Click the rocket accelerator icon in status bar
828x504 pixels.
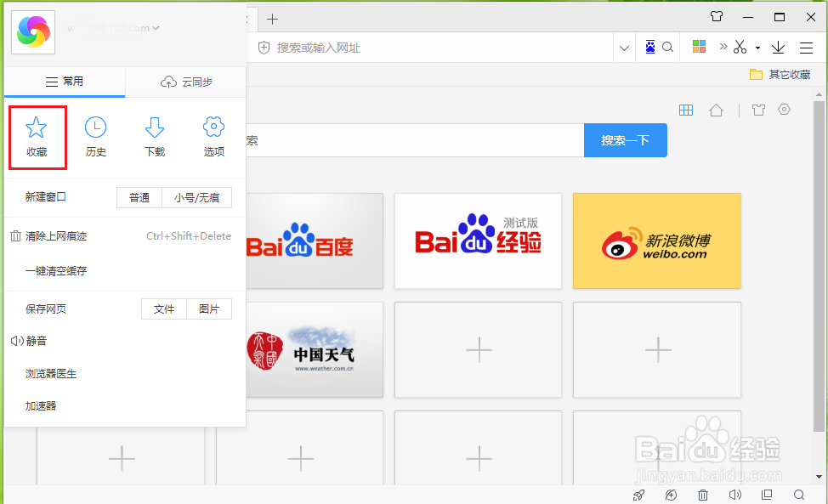[x=639, y=495]
